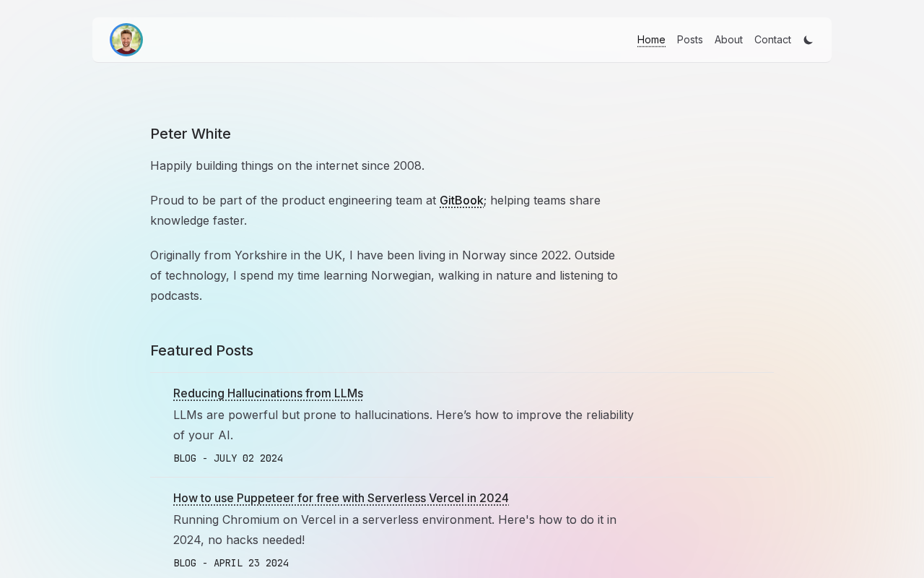
Task: Click empty space in the header bar
Action: point(390,40)
